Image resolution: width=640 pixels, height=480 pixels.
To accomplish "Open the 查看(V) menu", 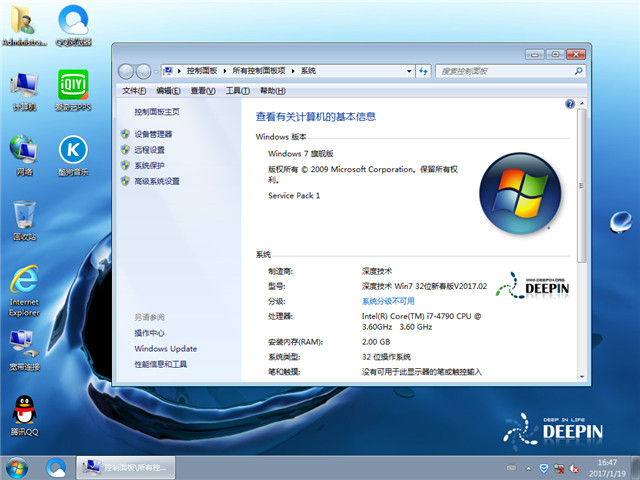I will point(203,91).
